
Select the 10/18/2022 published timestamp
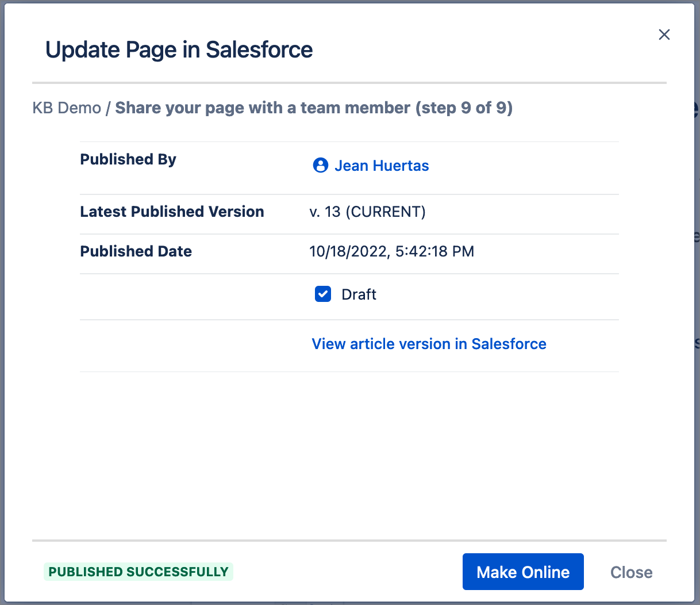tap(391, 251)
